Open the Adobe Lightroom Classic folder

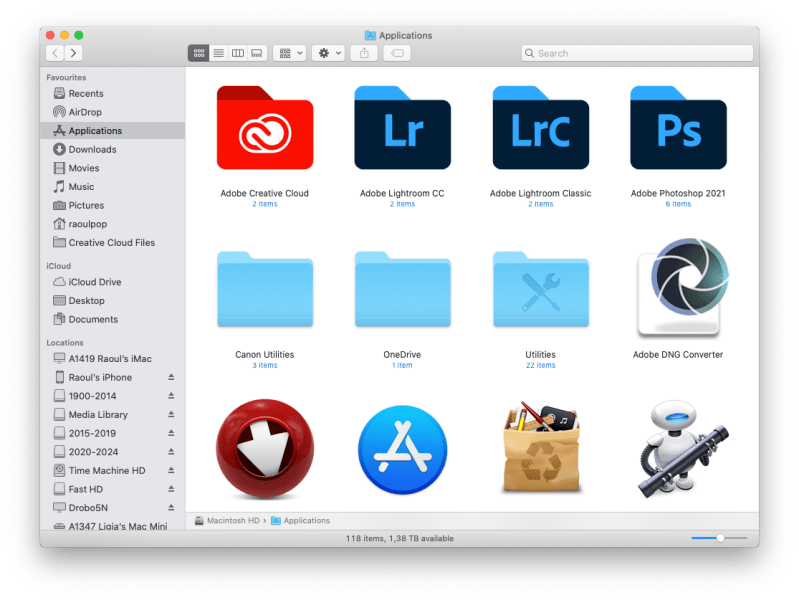pos(540,129)
